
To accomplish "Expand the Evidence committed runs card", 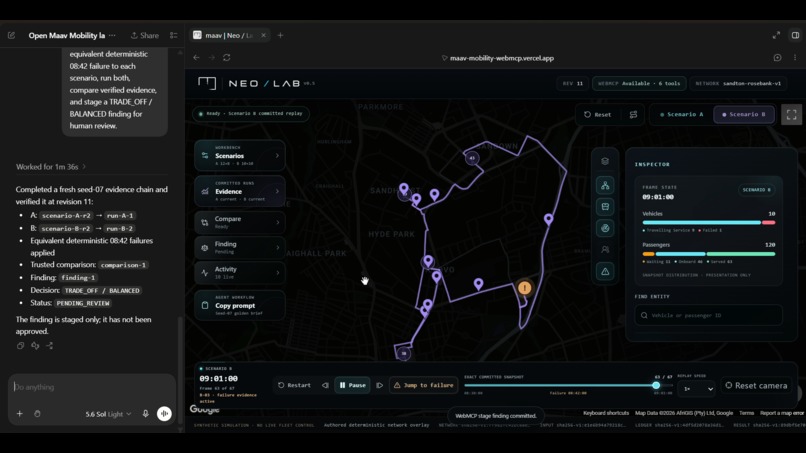I will [x=240, y=191].
